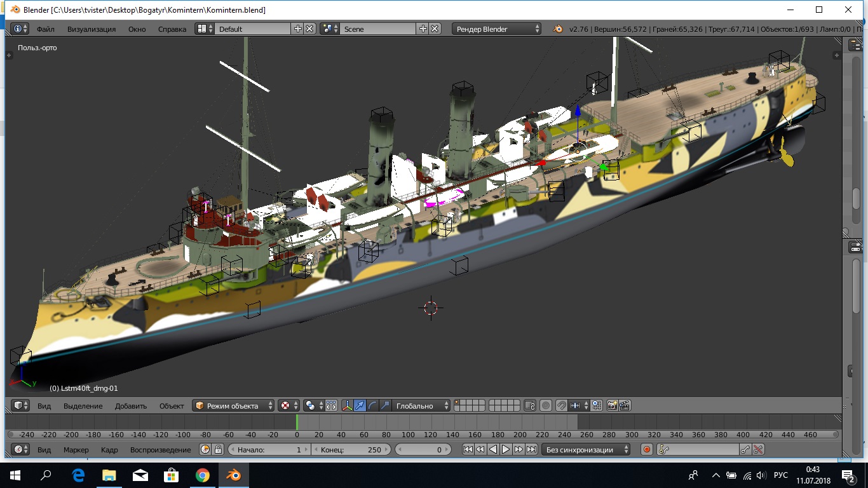Screen dimensions: 868x488
Task: Open the Файл menu
Action: pos(45,29)
